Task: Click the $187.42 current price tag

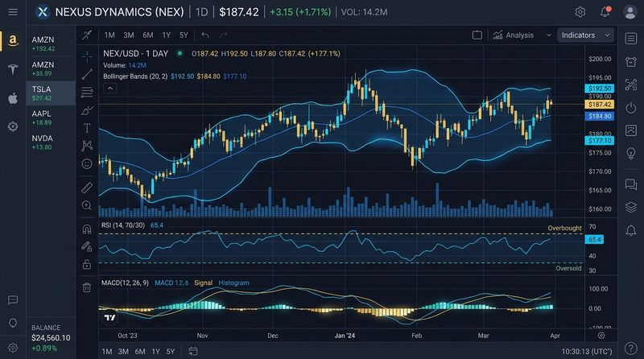Action: coord(599,105)
